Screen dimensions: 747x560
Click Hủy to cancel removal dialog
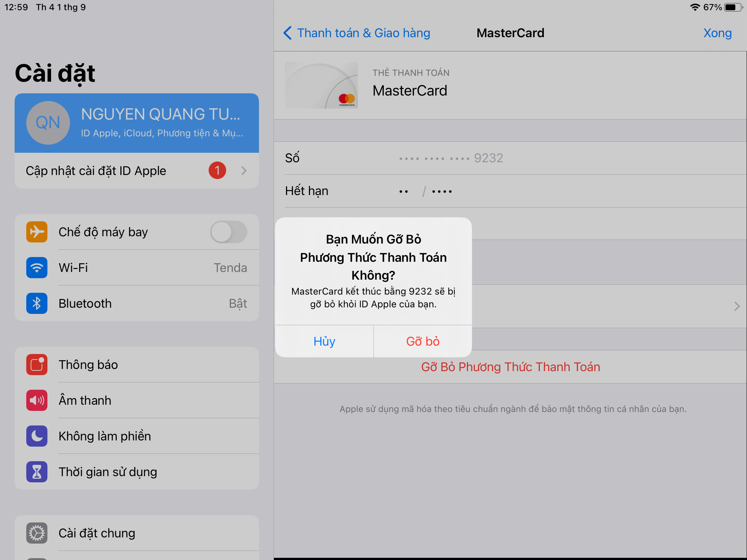click(326, 340)
